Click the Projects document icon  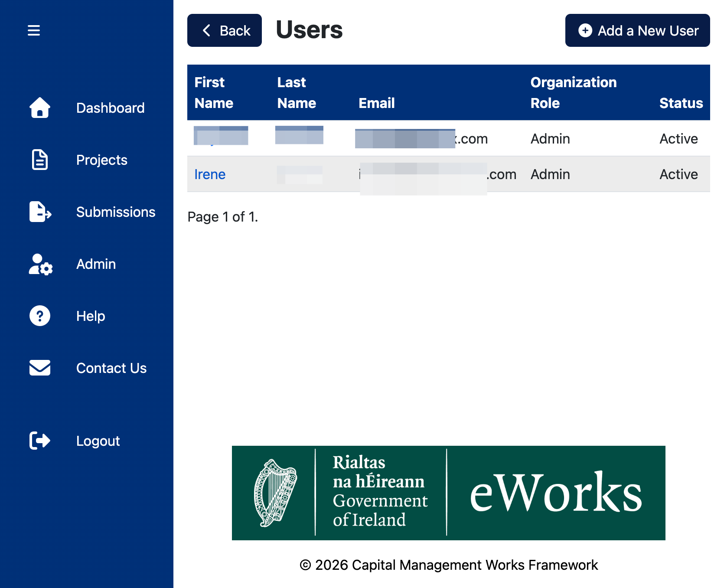pos(40,160)
